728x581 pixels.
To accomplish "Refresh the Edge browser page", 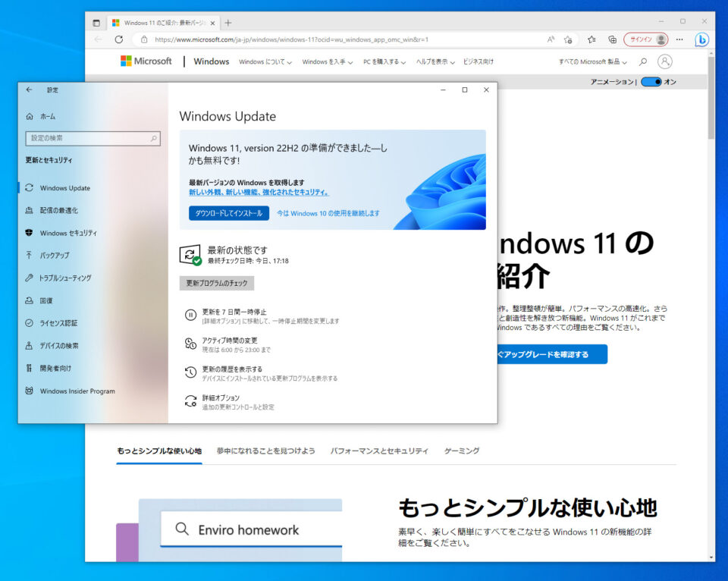I will point(119,39).
